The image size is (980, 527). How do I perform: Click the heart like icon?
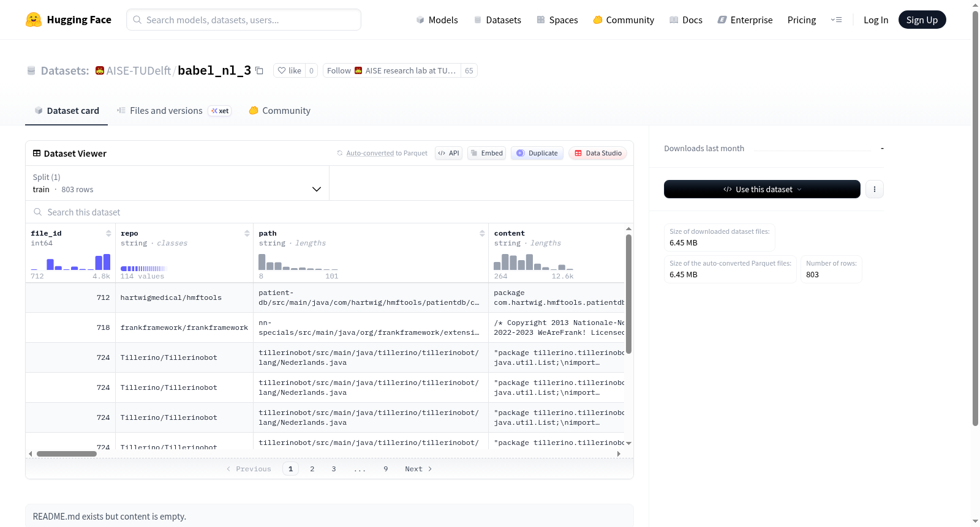(282, 70)
